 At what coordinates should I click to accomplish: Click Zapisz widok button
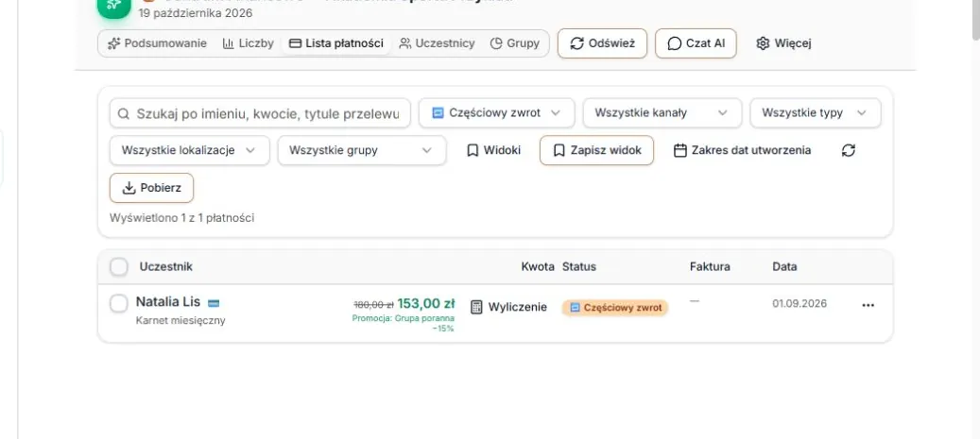[x=597, y=150]
